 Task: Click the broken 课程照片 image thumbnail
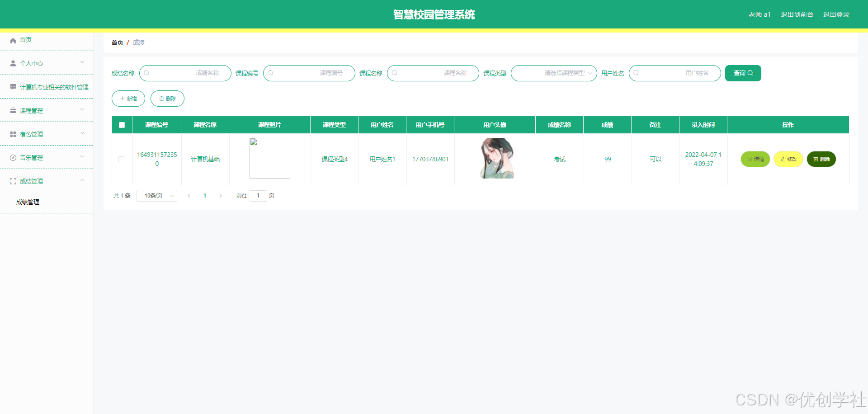pos(270,158)
